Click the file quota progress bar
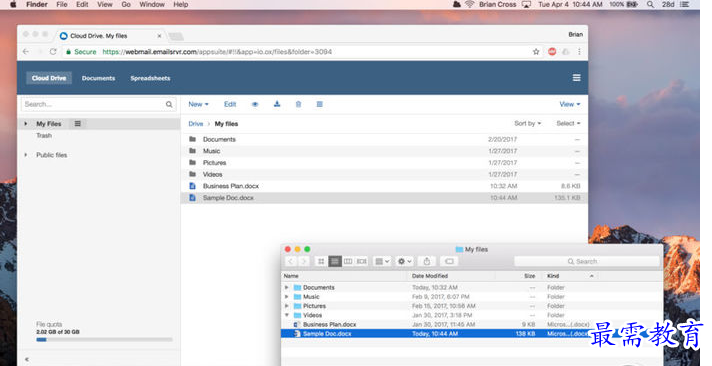Screen dimensions: 712x366 (104, 339)
